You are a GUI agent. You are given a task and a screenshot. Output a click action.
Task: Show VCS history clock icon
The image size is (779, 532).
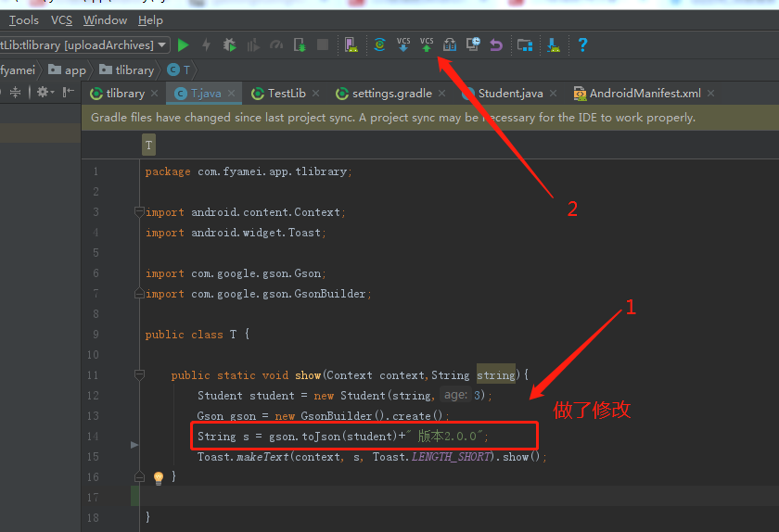pos(473,44)
